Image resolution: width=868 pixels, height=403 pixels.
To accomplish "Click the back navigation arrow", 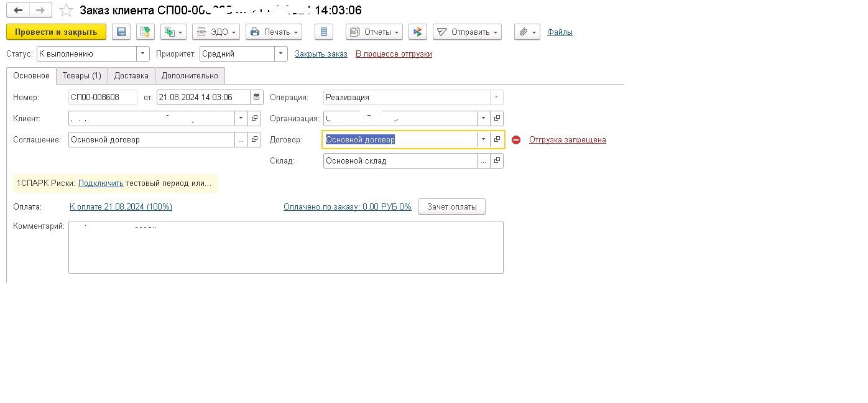I will [18, 11].
